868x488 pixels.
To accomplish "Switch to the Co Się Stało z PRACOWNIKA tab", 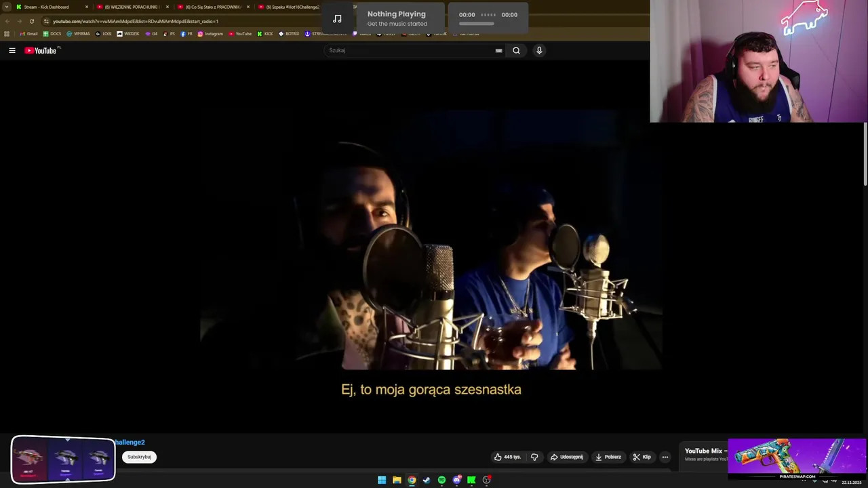I will point(214,7).
